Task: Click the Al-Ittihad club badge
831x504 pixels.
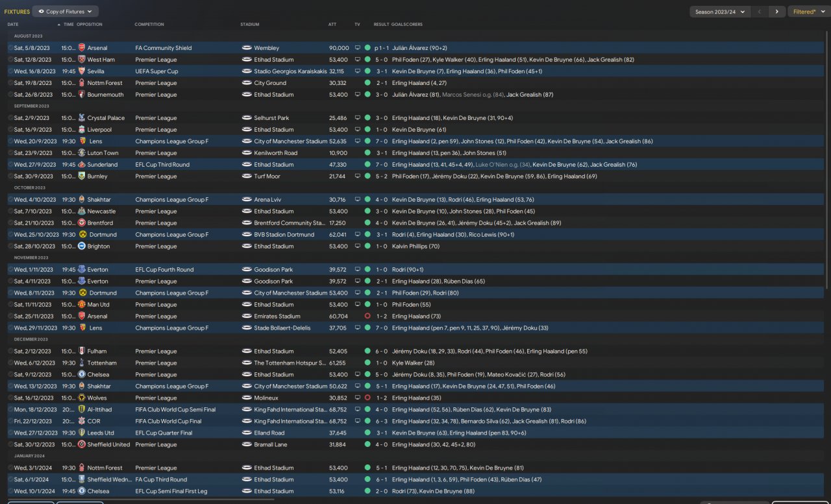Action: tap(81, 410)
